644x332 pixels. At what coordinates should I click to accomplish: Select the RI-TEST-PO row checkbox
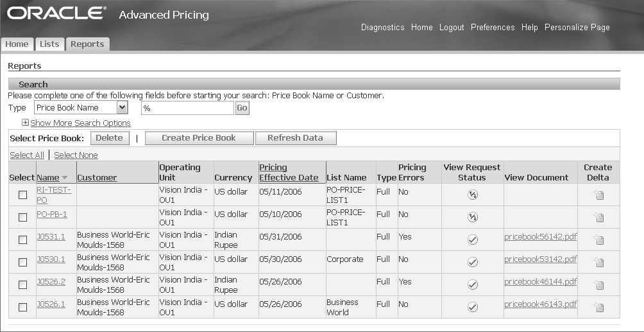pyautogui.click(x=22, y=195)
